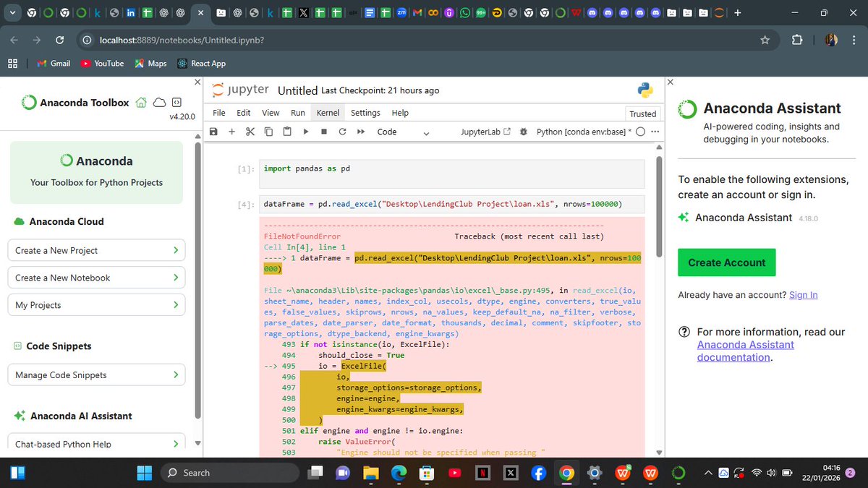
Task: Reload the page in Chrome
Action: pyautogui.click(x=60, y=40)
